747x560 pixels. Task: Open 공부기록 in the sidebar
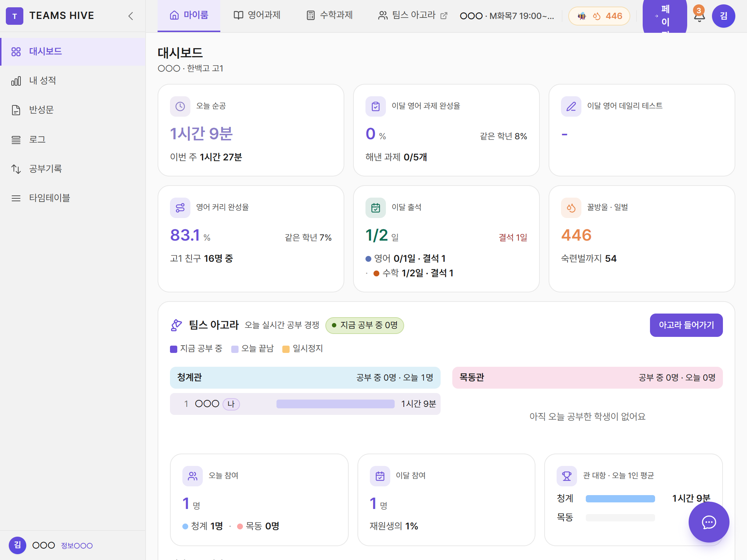pos(73,169)
